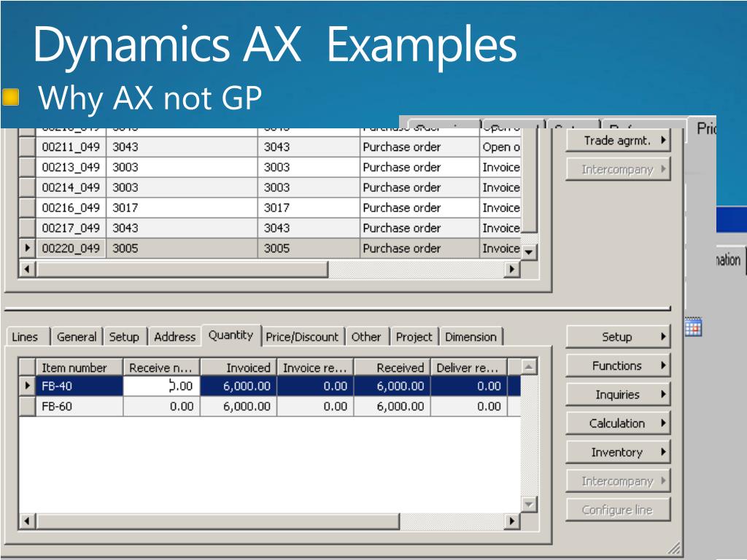Expand the Functions menu button
Viewport: 747px width, 560px height.
coord(618,366)
